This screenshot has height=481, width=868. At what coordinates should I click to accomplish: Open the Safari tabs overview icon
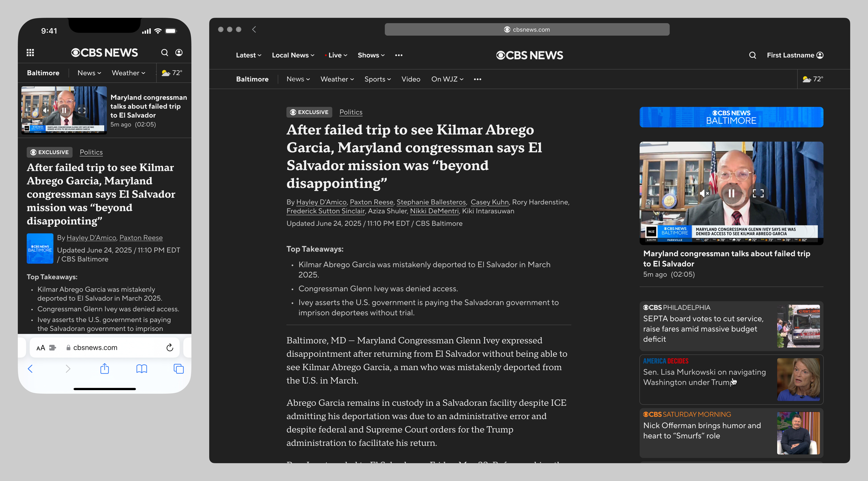point(178,368)
